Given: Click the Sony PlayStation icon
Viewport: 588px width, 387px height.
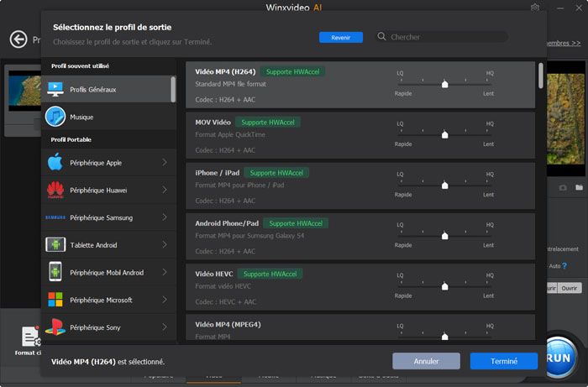Looking at the screenshot, I should 55,327.
